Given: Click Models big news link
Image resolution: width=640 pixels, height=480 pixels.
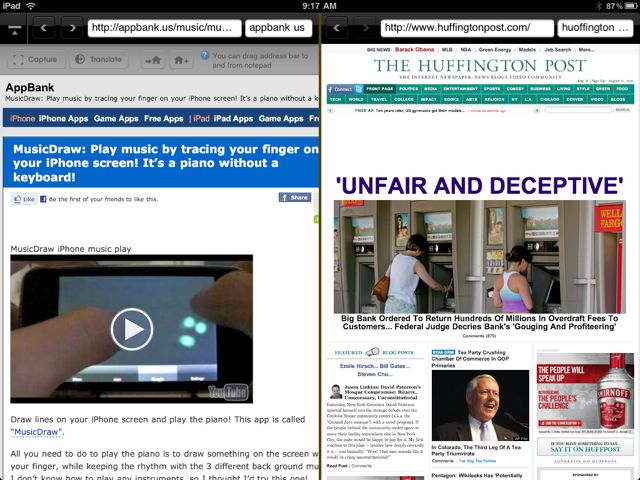Looking at the screenshot, I should 527,49.
